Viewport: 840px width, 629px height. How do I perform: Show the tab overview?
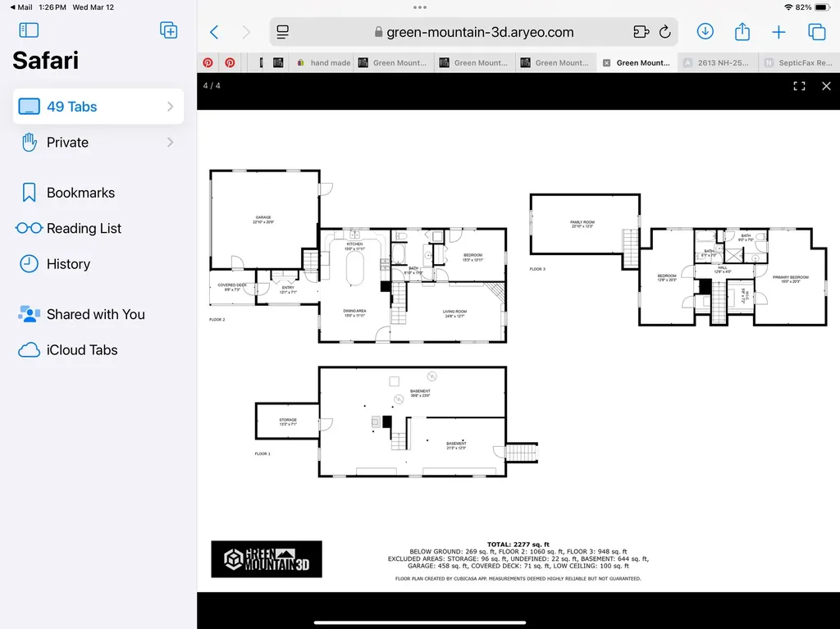pyautogui.click(x=816, y=32)
